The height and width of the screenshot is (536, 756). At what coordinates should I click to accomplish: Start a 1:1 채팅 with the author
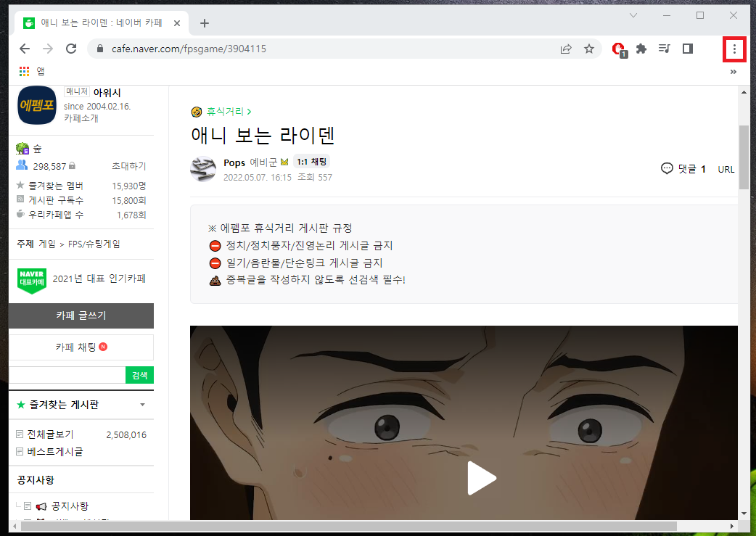coord(311,162)
